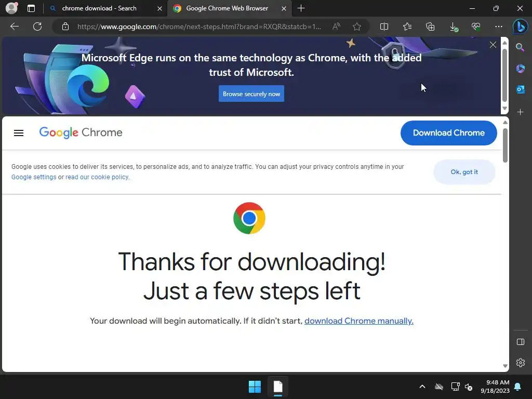The height and width of the screenshot is (399, 532).
Task: Close the chrome download Search tab
Action: click(159, 8)
